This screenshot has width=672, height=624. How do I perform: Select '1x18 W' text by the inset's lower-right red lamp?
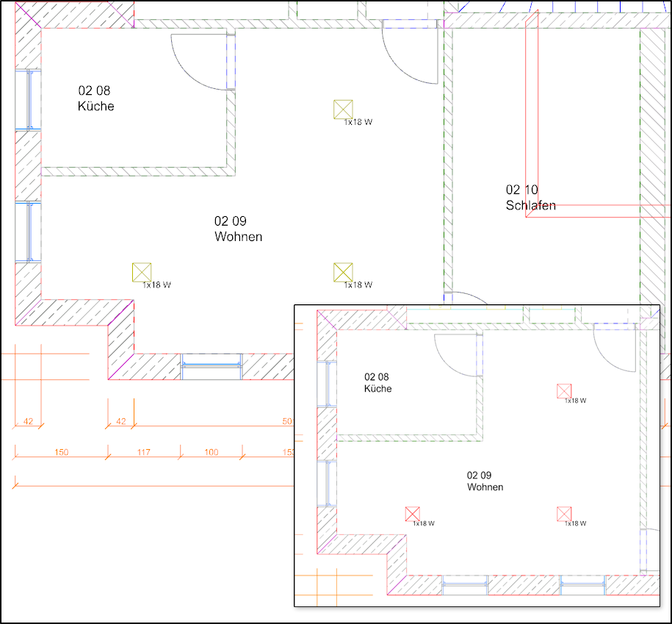[x=575, y=523]
